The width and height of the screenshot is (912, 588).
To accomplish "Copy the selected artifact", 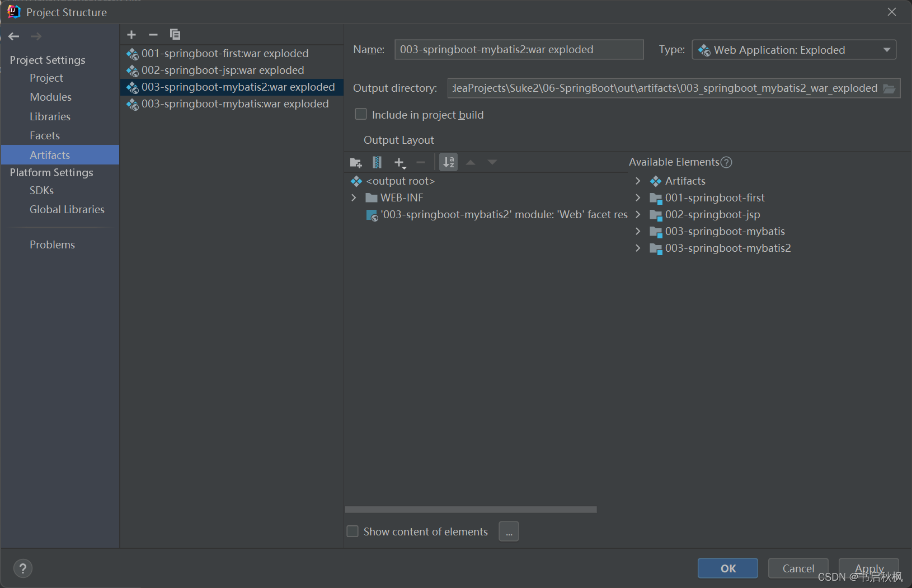I will (x=175, y=35).
